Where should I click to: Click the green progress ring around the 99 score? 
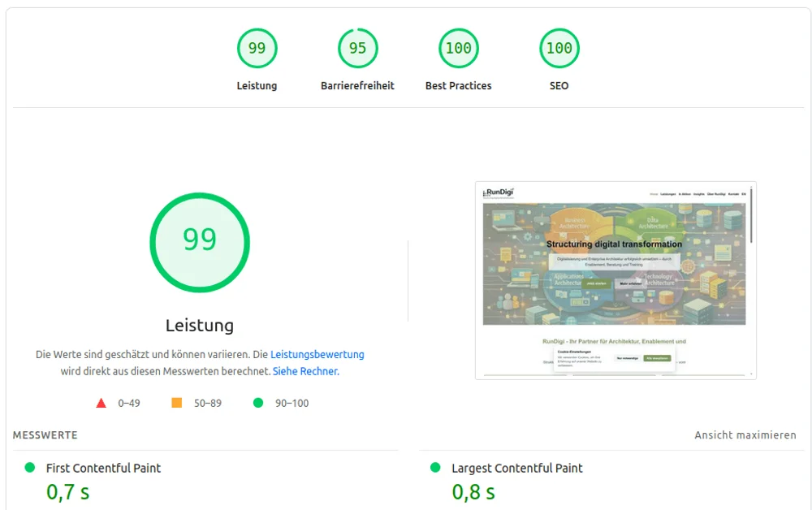click(200, 195)
